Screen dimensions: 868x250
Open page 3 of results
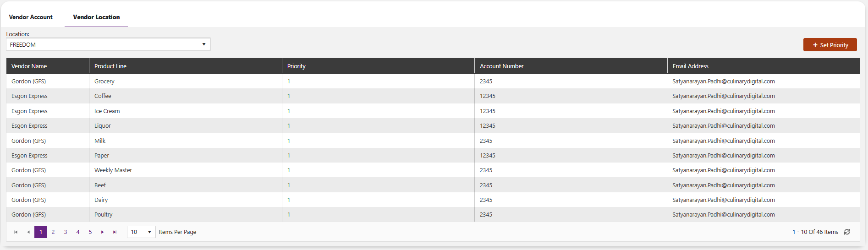tap(66, 232)
